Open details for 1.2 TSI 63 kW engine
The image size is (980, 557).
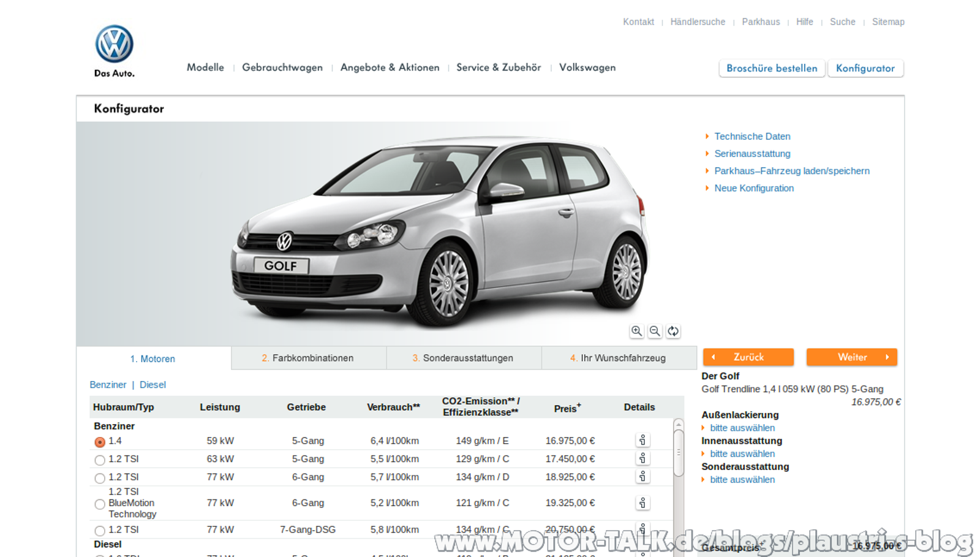643,458
